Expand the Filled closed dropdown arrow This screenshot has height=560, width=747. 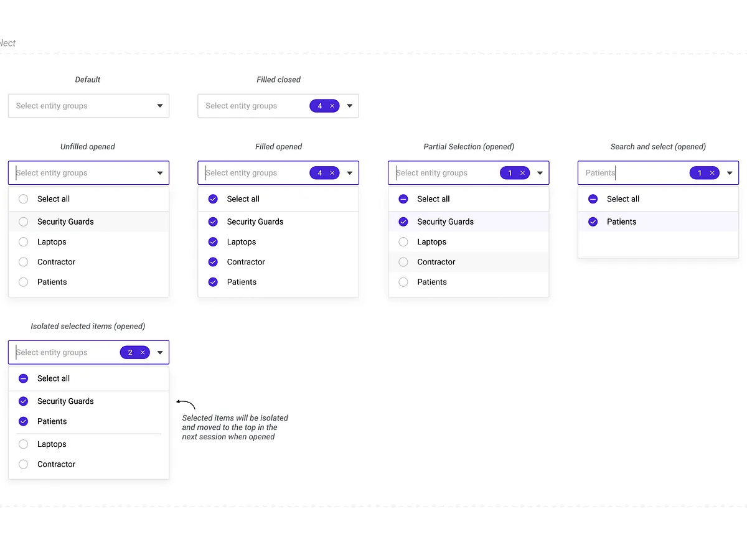click(x=350, y=106)
